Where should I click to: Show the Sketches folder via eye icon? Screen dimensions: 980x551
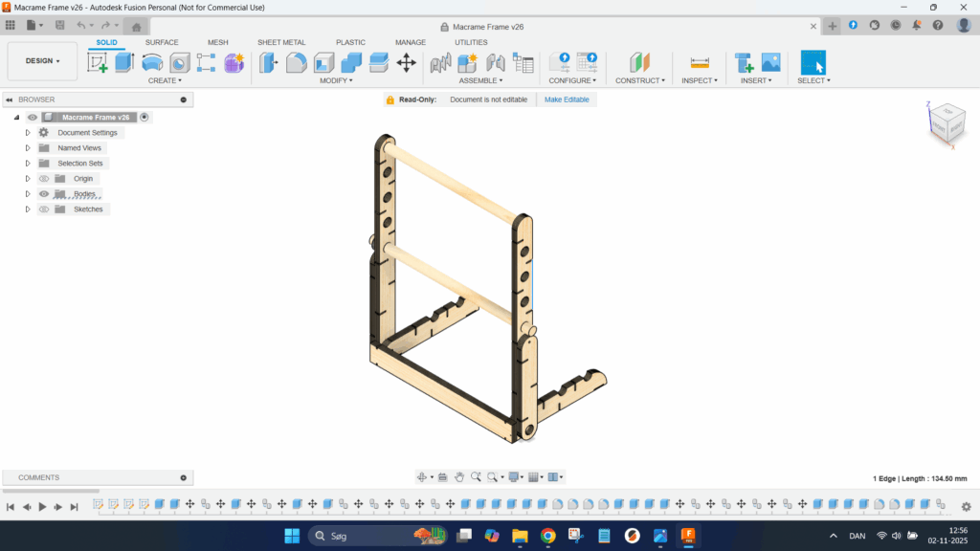(44, 209)
